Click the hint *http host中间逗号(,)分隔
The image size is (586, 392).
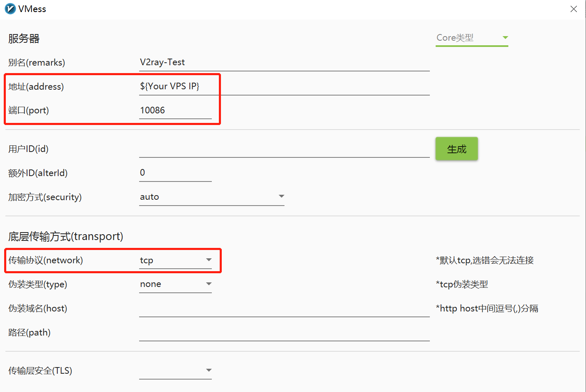click(487, 309)
